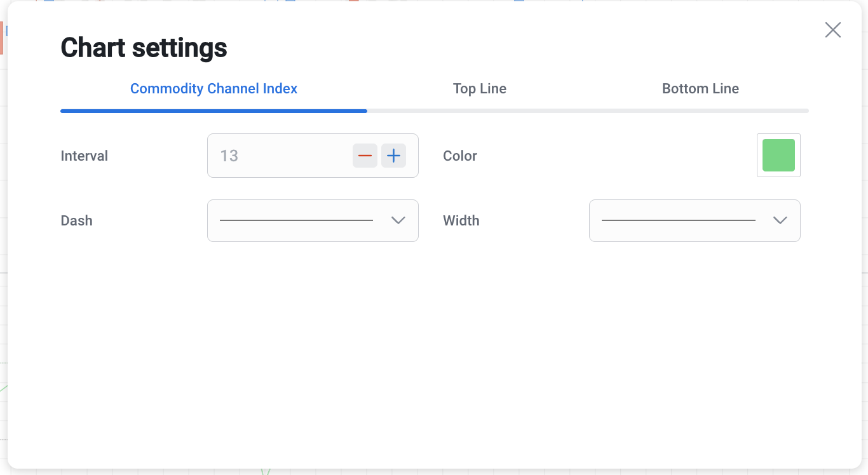This screenshot has width=868, height=475.
Task: Increase the Interval with the plus button
Action: [x=394, y=156]
